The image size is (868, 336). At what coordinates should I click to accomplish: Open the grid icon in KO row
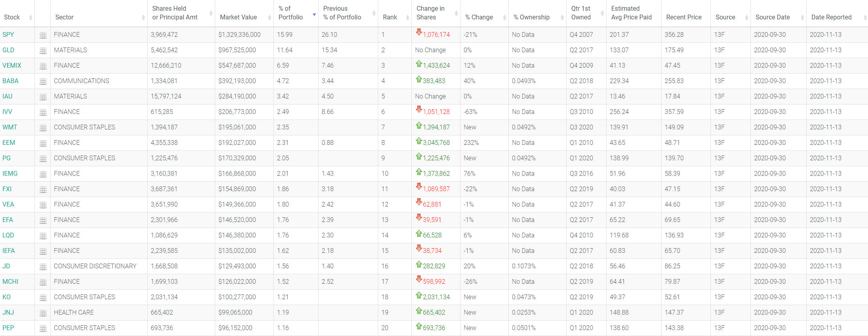pos(43,298)
